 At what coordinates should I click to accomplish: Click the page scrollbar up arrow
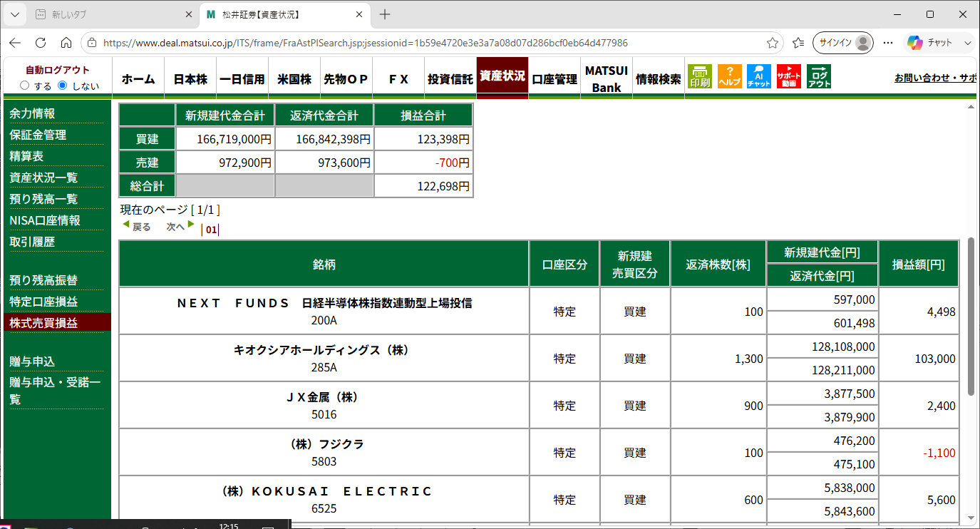[x=970, y=107]
